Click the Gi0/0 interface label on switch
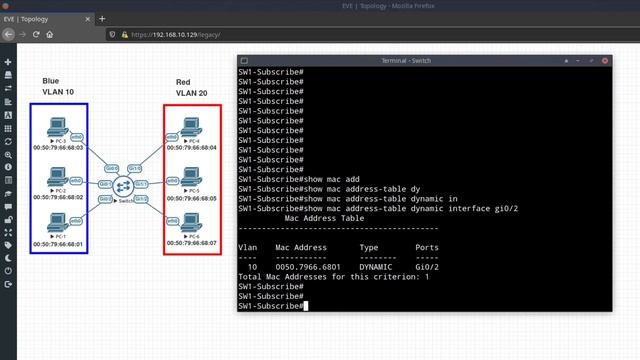The width and height of the screenshot is (640, 360). [x=111, y=168]
